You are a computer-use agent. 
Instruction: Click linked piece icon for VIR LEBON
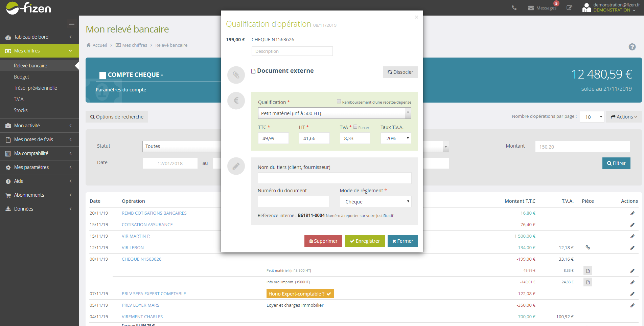[588, 247]
